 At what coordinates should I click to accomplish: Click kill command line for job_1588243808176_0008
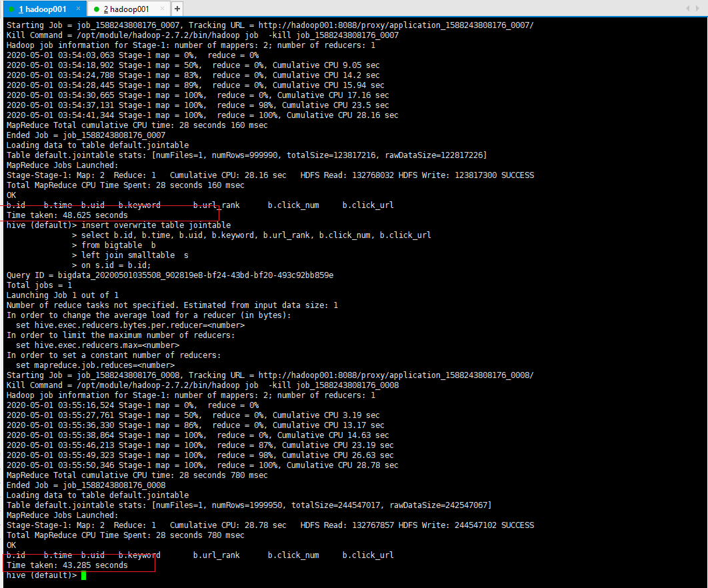click(x=203, y=385)
